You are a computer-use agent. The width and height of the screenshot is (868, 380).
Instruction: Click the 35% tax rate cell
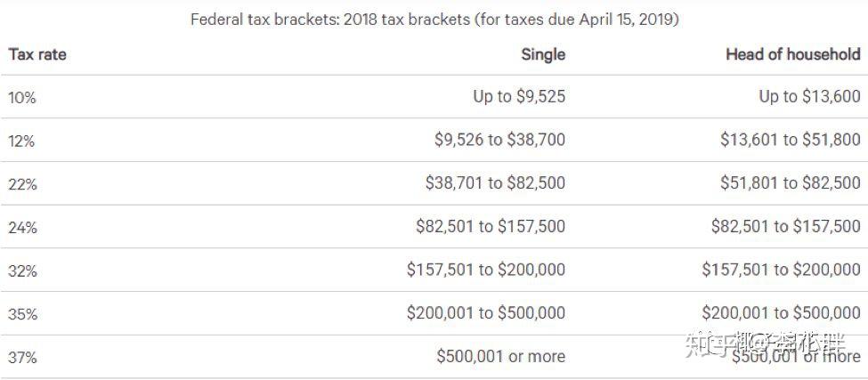click(x=22, y=314)
